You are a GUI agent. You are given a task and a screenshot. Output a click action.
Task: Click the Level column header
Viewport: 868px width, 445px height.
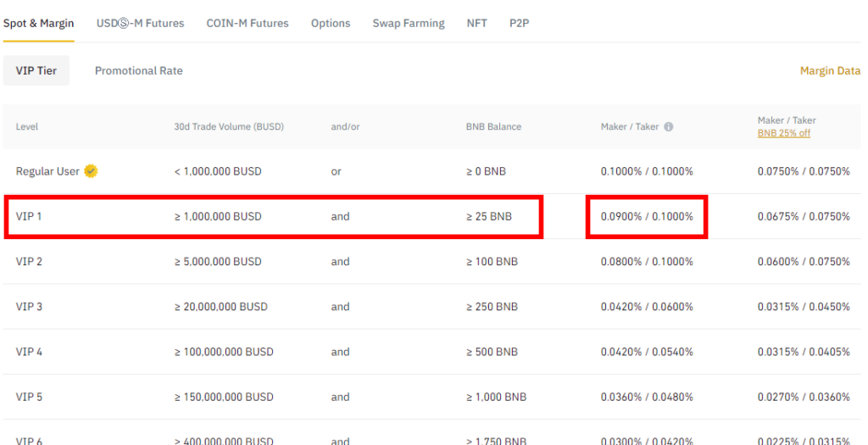27,127
